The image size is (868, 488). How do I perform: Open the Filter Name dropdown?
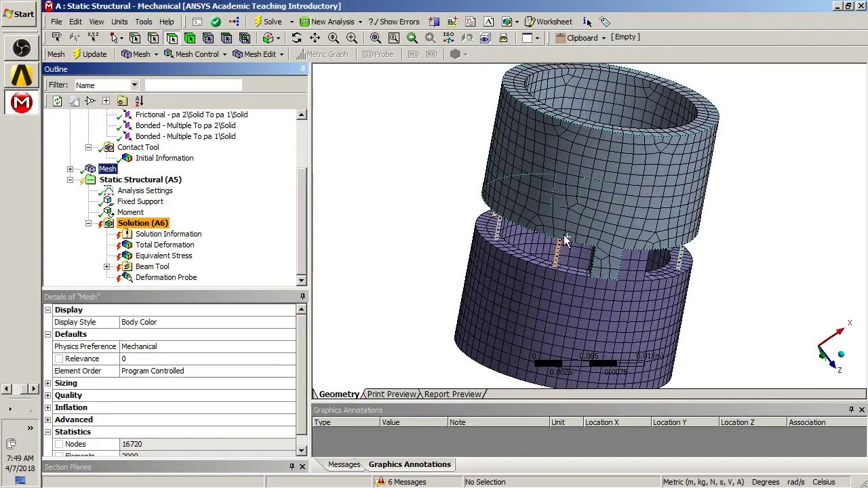[134, 85]
